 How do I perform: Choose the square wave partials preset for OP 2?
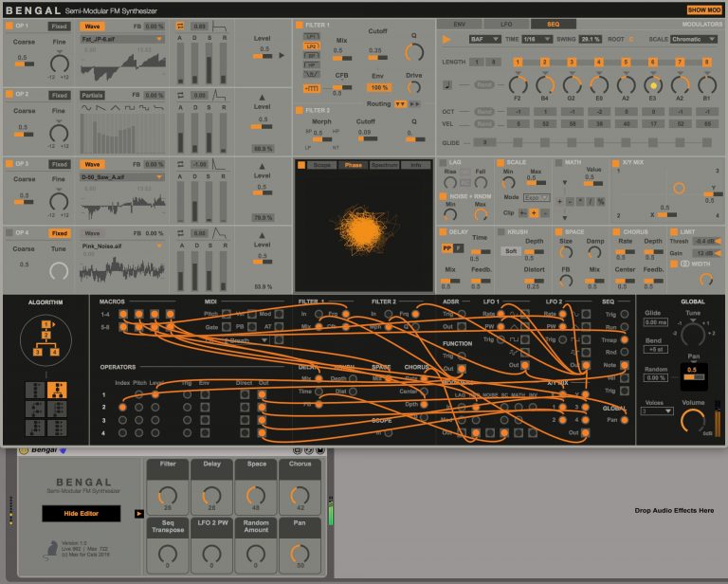(130, 108)
